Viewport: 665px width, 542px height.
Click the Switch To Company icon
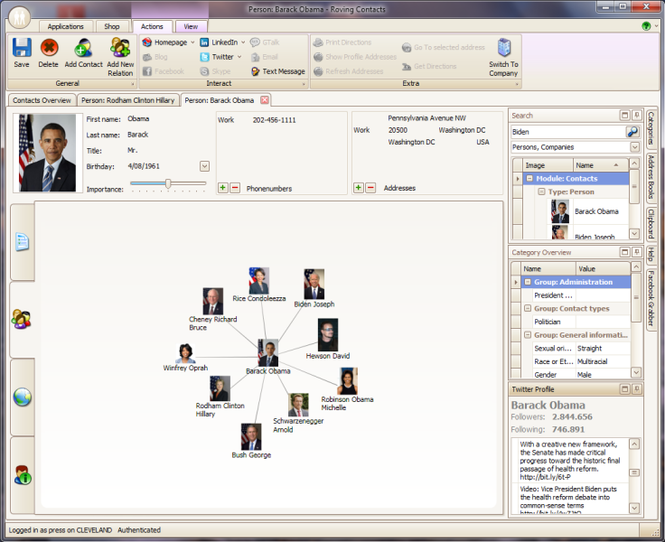(504, 47)
